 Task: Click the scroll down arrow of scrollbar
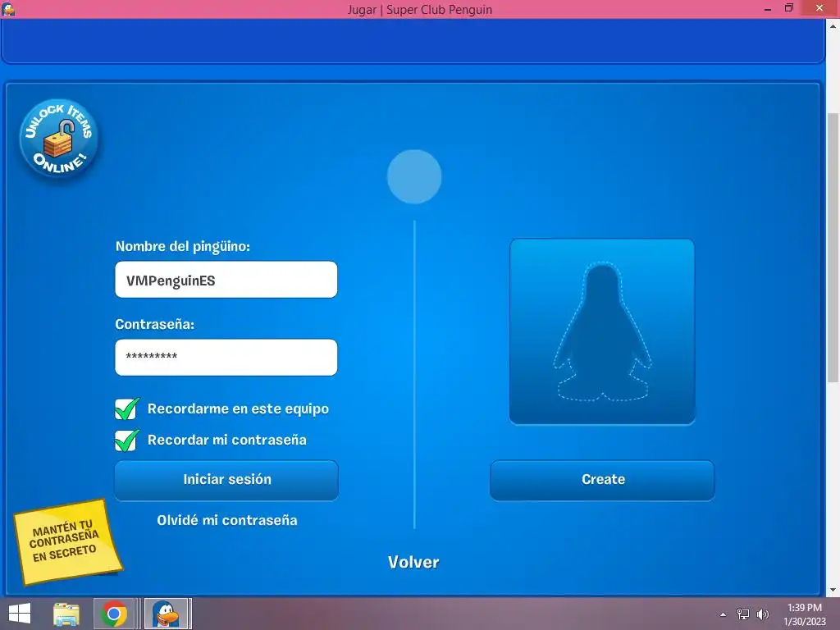[x=833, y=591]
